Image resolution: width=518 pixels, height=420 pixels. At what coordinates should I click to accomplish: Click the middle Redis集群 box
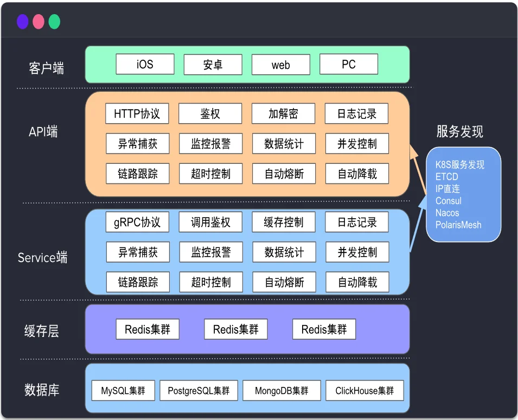coord(236,329)
